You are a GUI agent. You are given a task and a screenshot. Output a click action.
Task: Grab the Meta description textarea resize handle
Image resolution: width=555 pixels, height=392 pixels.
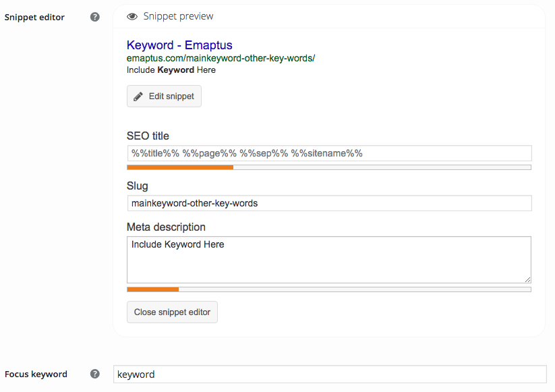527,279
